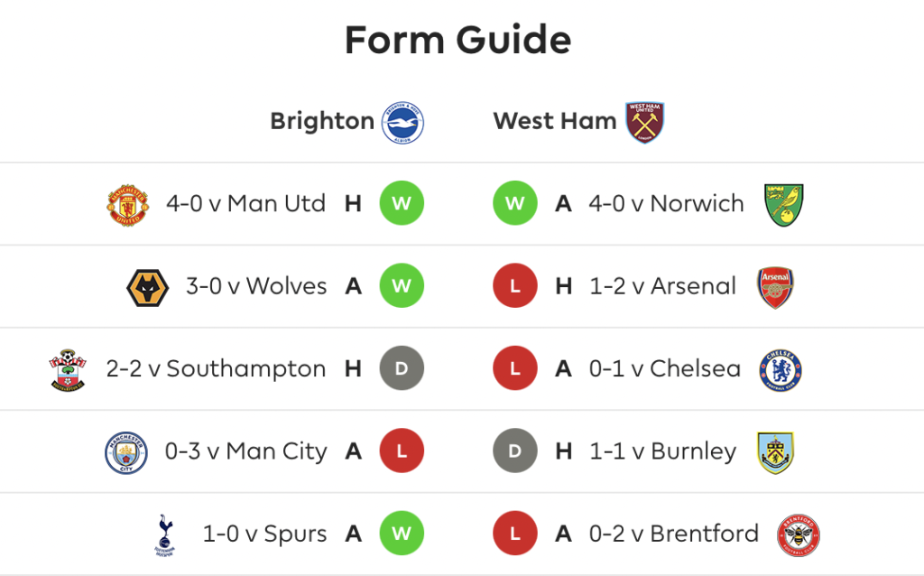Click the Tottenham Spurs crest
Image resolution: width=924 pixels, height=576 pixels.
coord(166,535)
